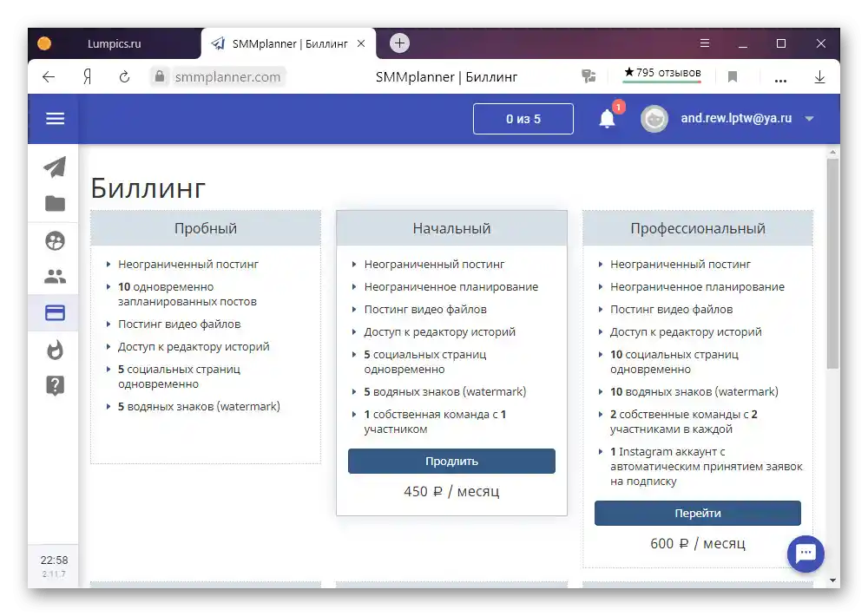Click '1 собственная команда с 1 участником' item

(435, 422)
